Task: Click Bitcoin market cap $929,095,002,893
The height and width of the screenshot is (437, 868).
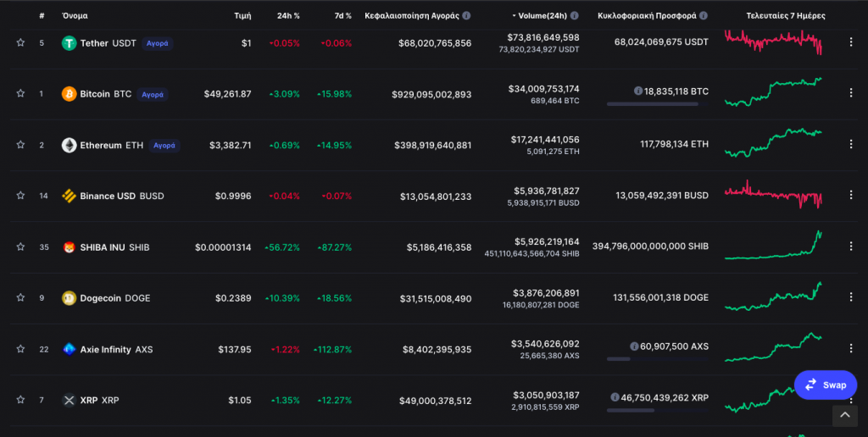Action: pos(431,95)
